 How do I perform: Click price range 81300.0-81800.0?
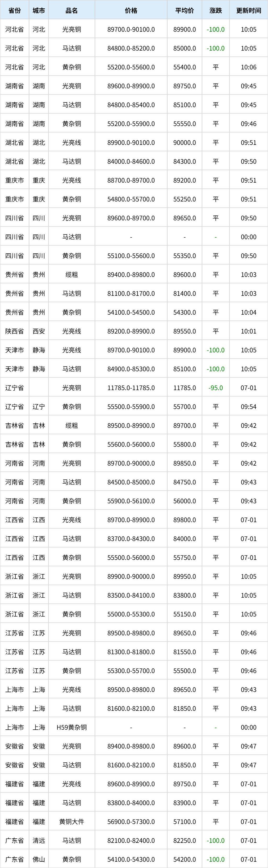pos(131,652)
